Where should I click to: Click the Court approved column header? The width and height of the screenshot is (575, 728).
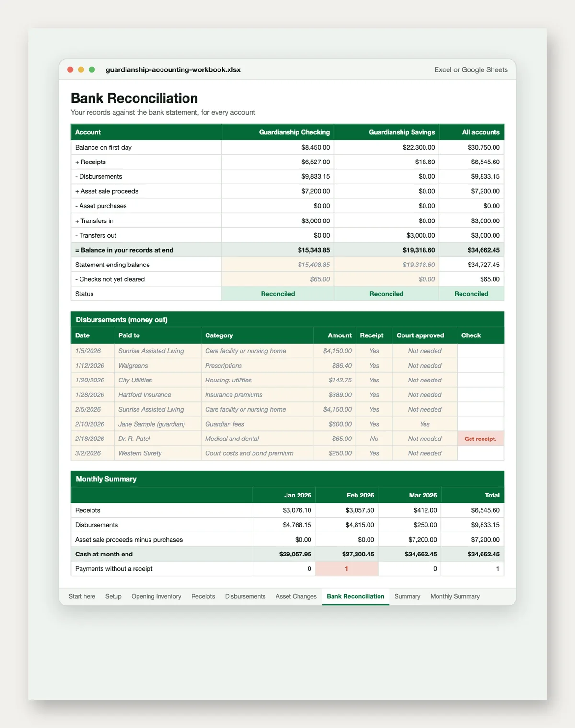coord(425,335)
